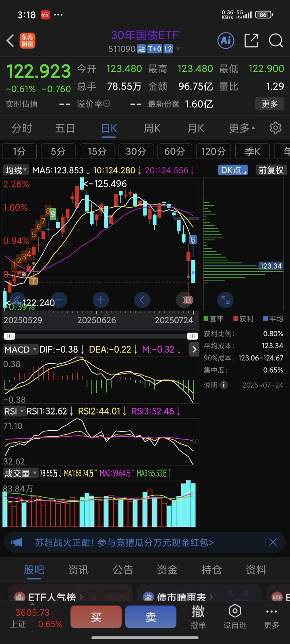Select 120分 interval

(213, 151)
